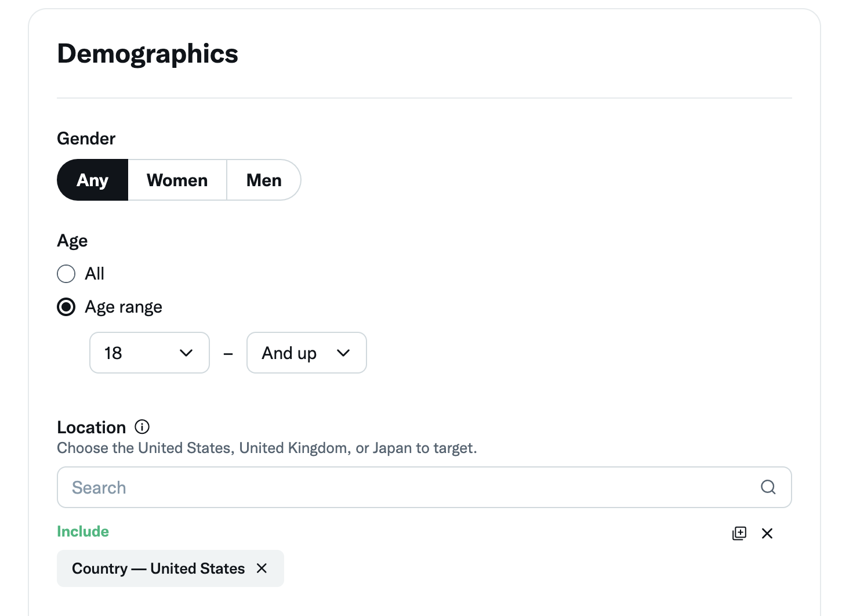Click the Gender section label
The image size is (842, 616).
point(86,139)
